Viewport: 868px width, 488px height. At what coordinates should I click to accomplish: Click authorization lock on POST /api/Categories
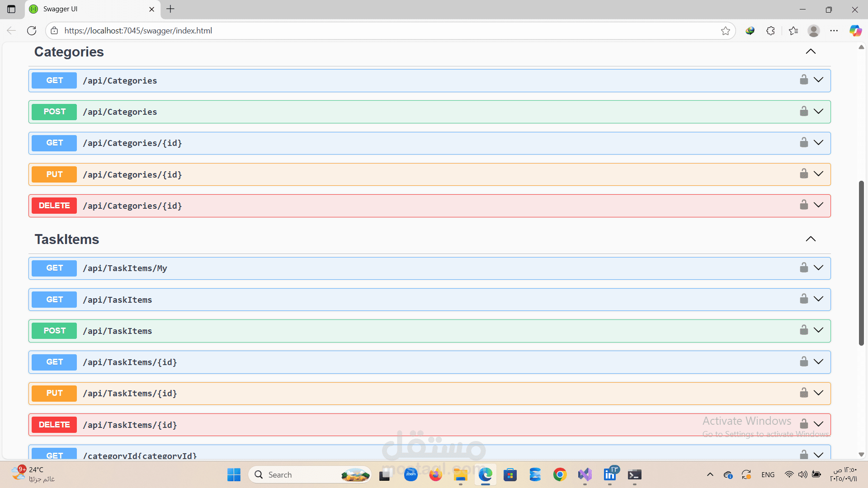point(804,111)
